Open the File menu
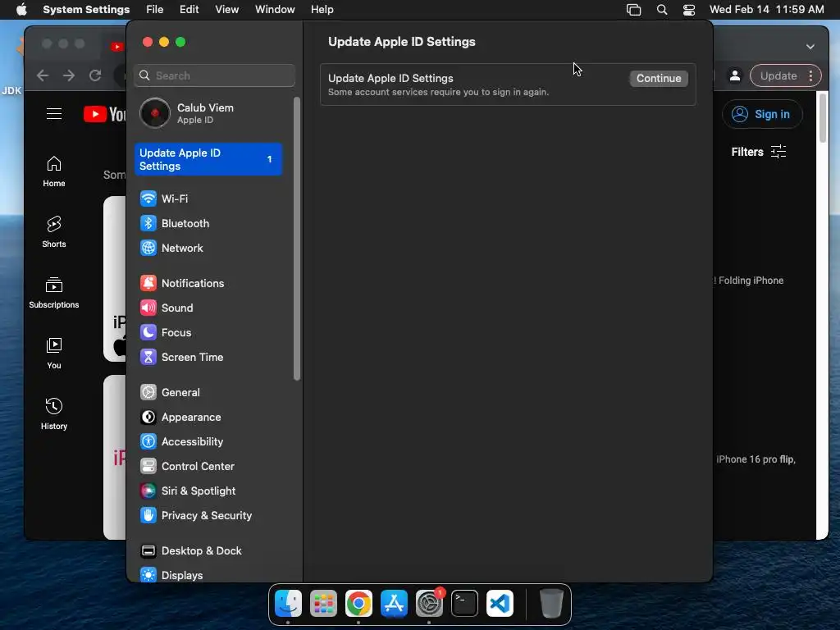This screenshot has width=840, height=630. tap(155, 10)
